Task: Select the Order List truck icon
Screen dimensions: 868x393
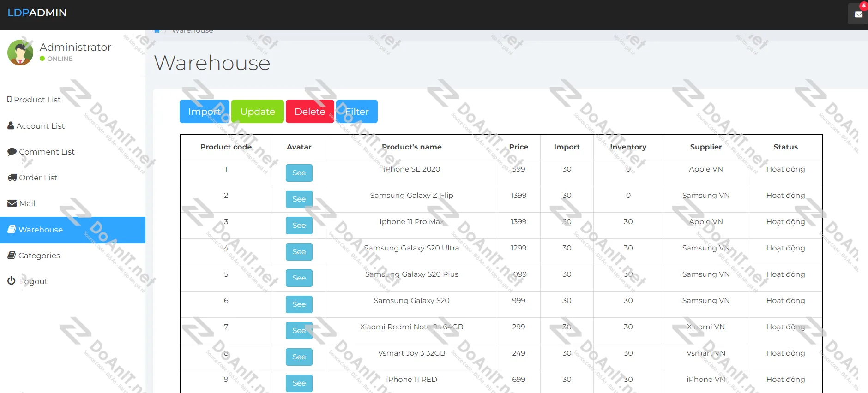Action: [12, 178]
